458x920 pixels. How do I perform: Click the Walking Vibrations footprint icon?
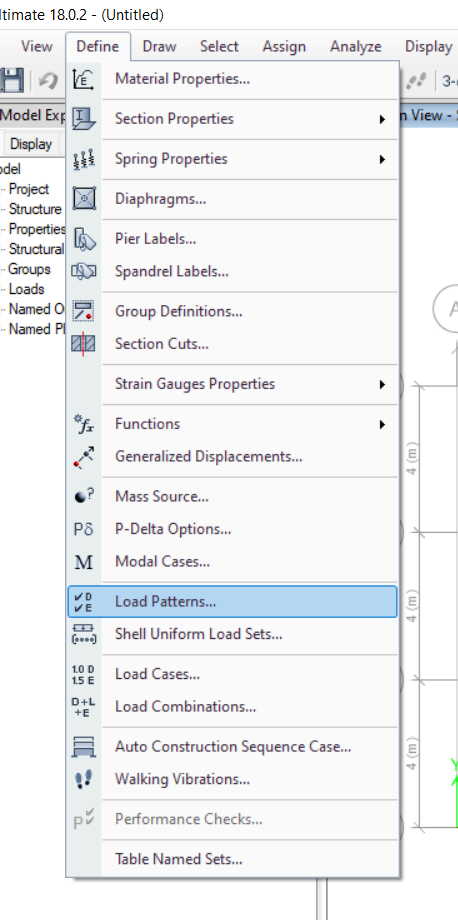click(x=84, y=780)
